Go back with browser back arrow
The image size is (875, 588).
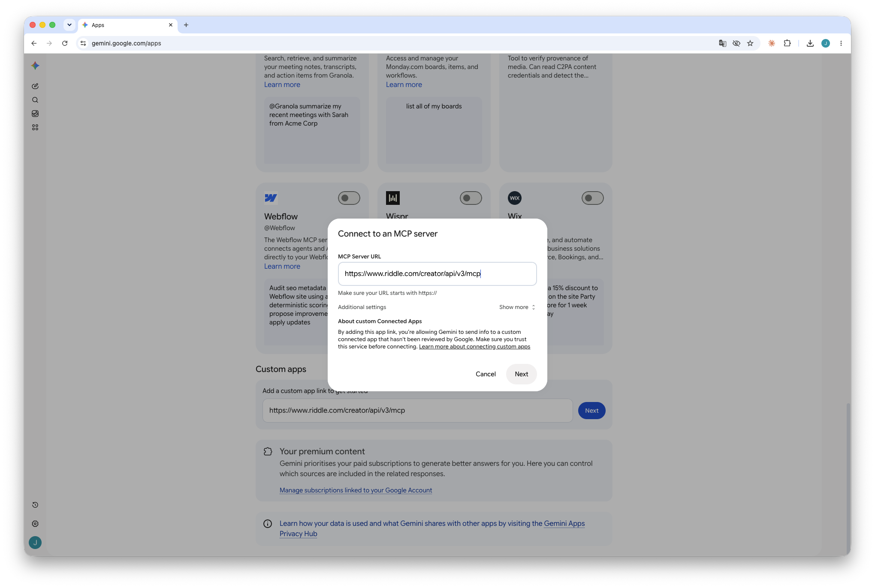point(34,43)
